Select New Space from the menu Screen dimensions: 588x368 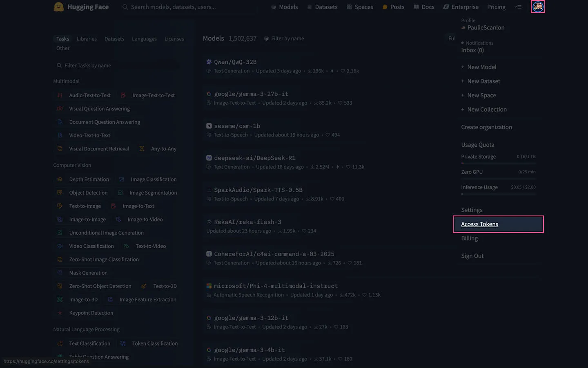click(x=479, y=95)
